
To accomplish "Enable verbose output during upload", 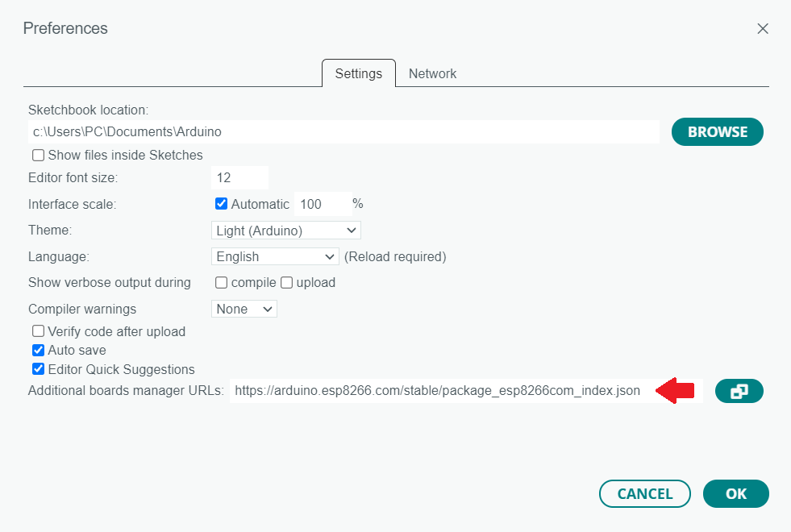I will pyautogui.click(x=286, y=283).
